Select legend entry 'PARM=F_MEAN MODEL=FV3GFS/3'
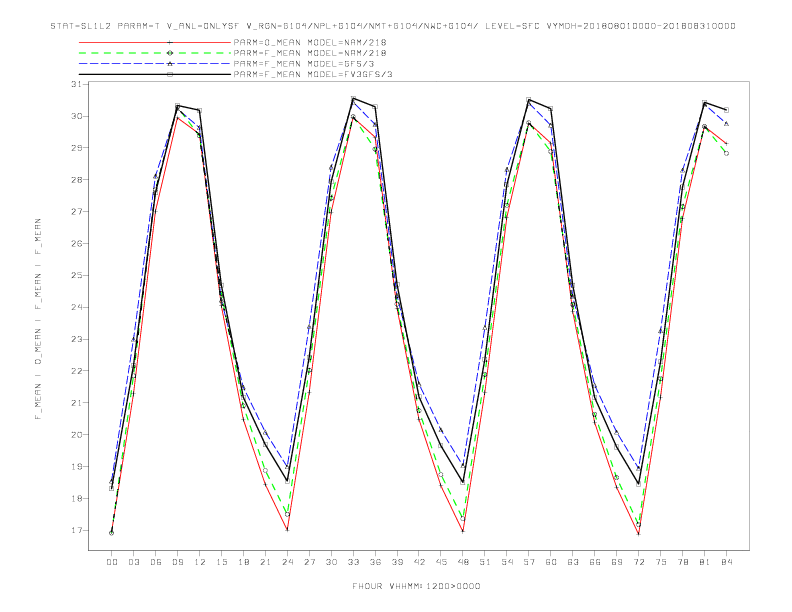The height and width of the screenshot is (612, 792). 313,74
